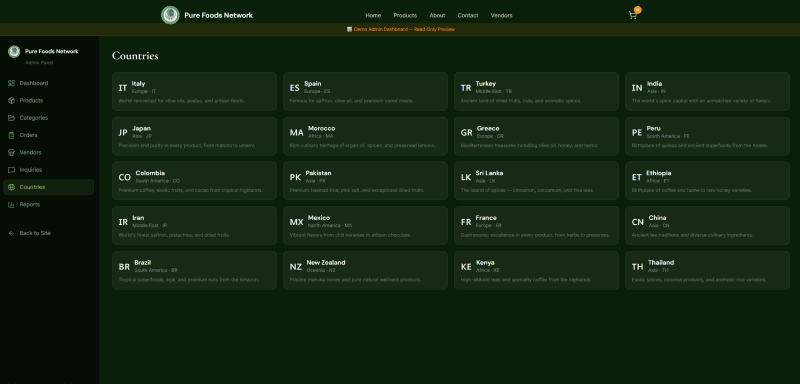Open the Turkey country card
The image size is (800, 384).
pos(536,91)
